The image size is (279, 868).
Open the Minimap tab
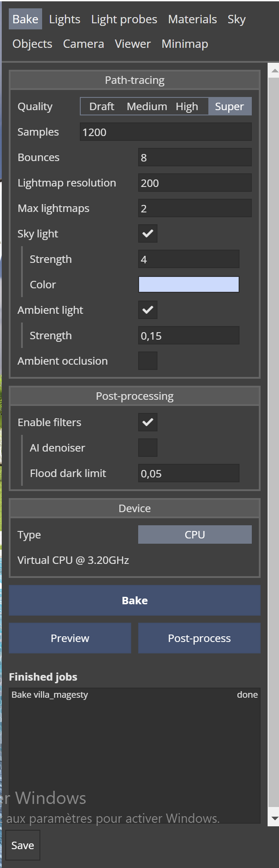point(185,44)
